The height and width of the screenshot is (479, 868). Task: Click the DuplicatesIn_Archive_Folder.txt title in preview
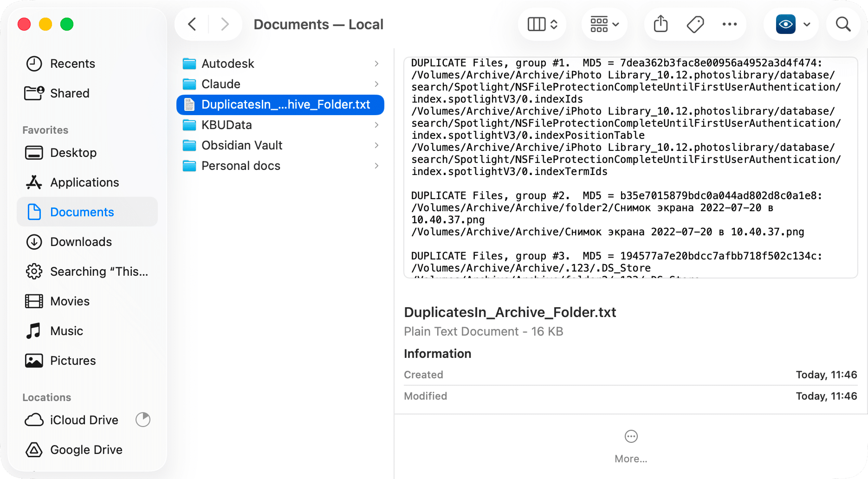tap(510, 312)
